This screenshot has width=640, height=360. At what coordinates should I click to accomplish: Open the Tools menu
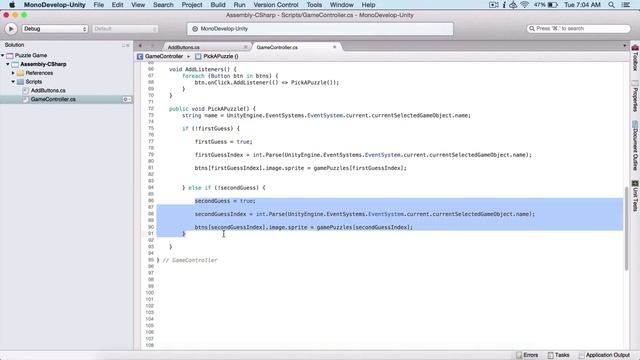[314, 5]
